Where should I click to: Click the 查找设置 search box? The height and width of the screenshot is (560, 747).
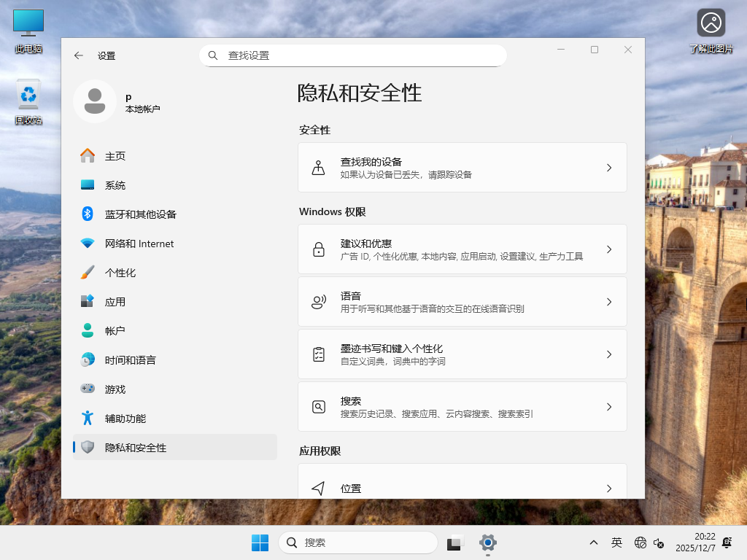(x=352, y=55)
